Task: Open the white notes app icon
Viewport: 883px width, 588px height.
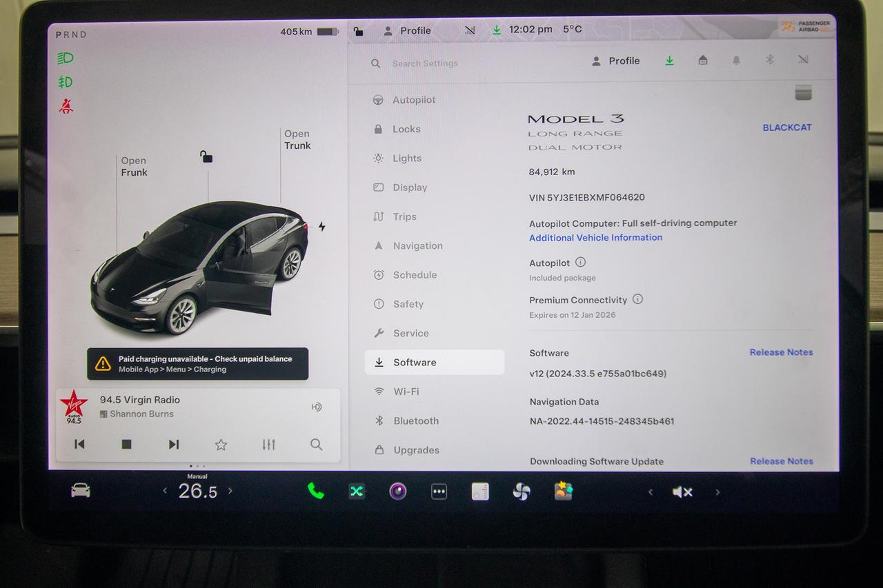Action: [x=480, y=491]
